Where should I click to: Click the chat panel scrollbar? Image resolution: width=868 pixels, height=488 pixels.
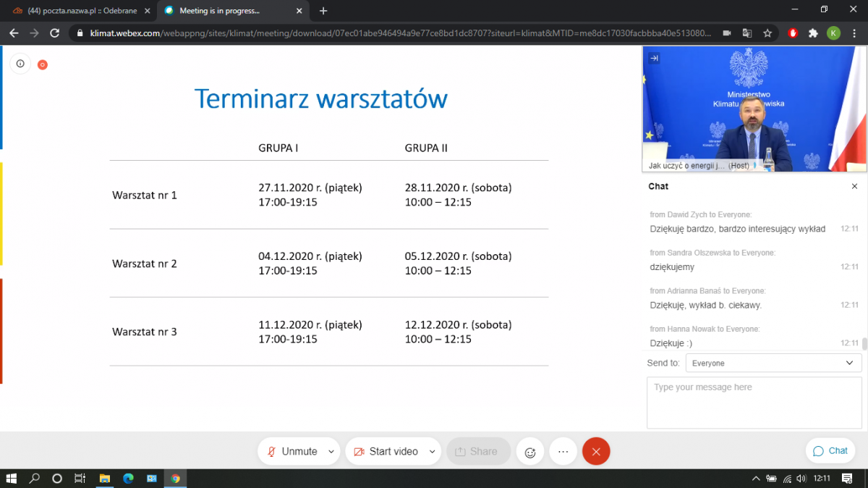[864, 344]
